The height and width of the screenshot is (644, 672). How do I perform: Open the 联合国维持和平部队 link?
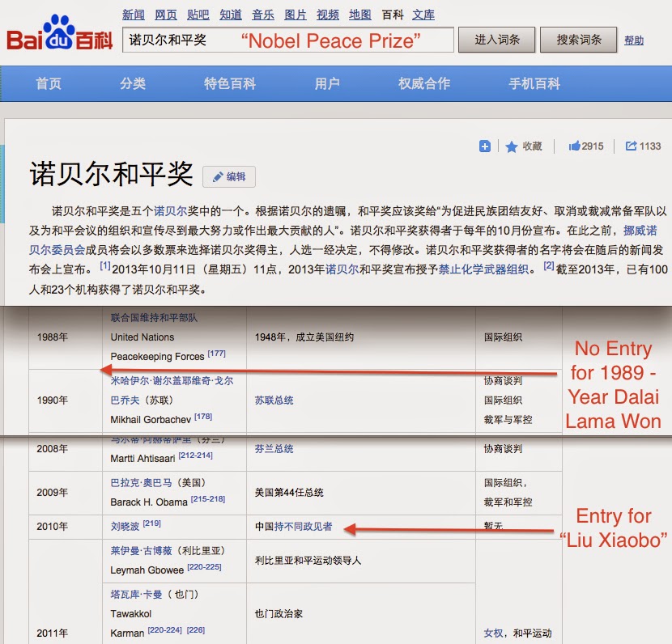click(x=154, y=318)
